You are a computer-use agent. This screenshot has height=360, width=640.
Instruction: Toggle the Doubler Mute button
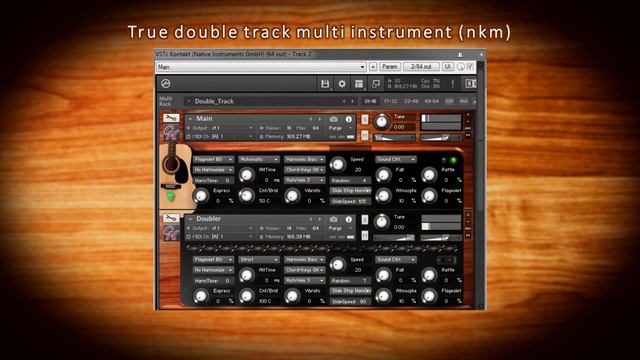(x=365, y=235)
